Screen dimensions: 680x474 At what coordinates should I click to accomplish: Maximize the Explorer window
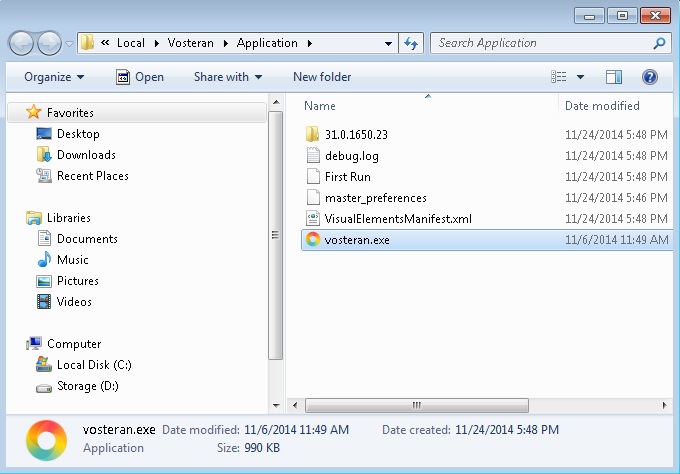pos(622,16)
